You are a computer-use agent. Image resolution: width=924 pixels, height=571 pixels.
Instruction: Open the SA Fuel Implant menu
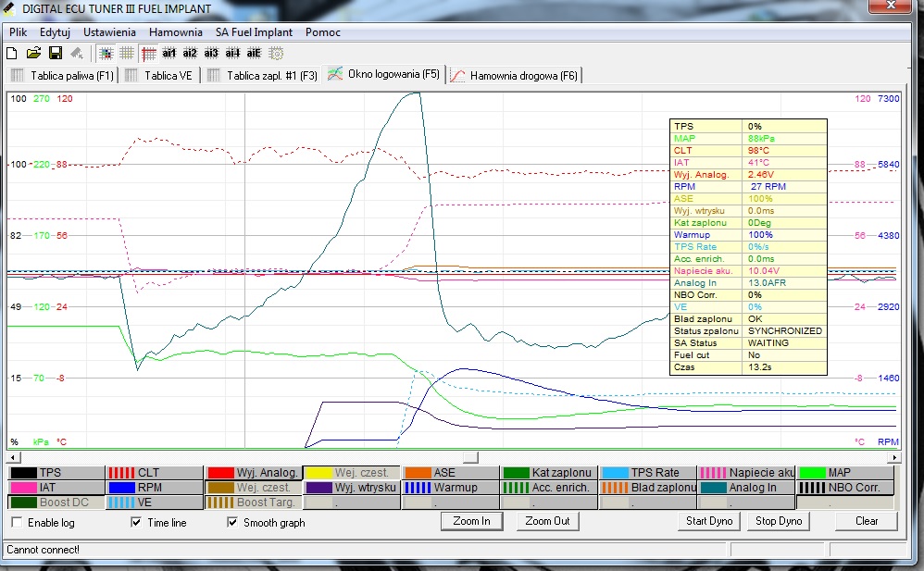click(254, 31)
